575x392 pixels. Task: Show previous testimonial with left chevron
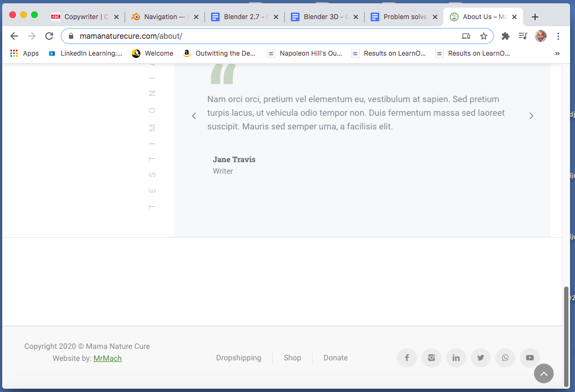tap(194, 116)
